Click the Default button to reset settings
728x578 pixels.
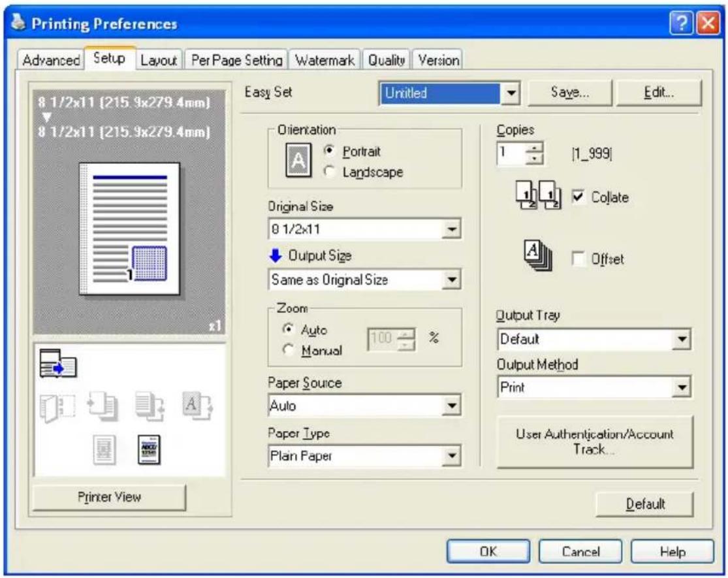point(645,504)
